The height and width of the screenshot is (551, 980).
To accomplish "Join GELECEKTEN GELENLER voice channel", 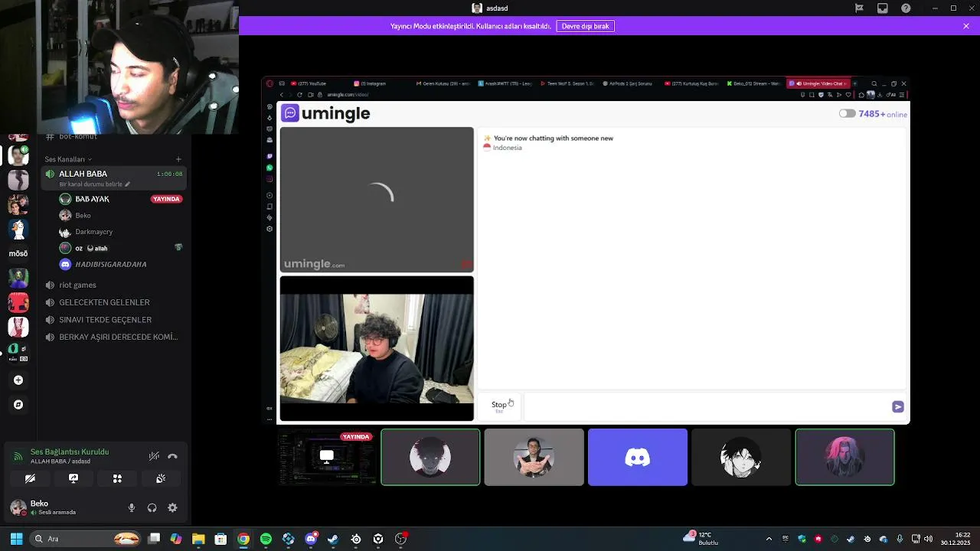I will pos(113,302).
